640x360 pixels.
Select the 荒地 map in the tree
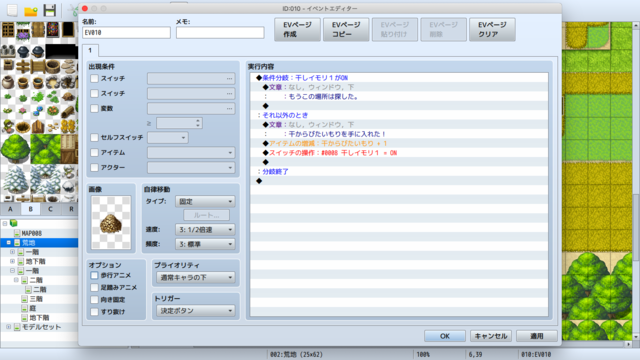point(28,242)
